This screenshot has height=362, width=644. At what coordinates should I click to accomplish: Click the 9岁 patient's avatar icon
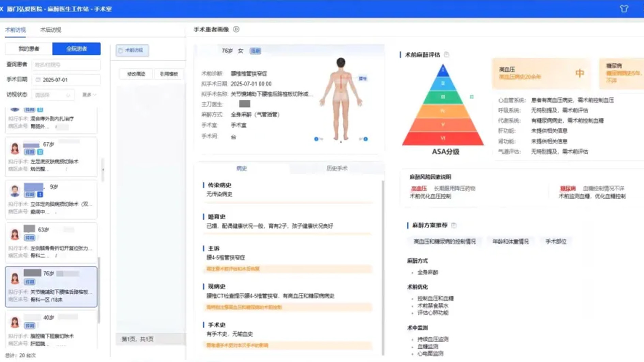point(15,191)
